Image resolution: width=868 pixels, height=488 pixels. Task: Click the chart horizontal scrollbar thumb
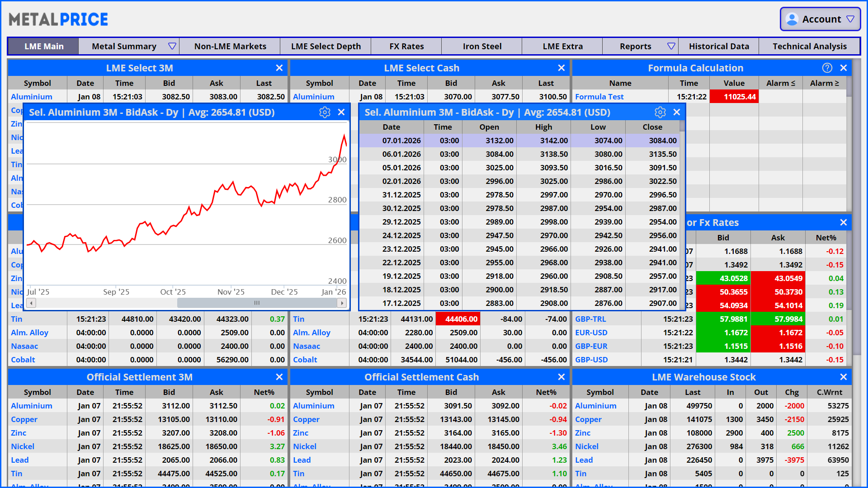coord(257,303)
